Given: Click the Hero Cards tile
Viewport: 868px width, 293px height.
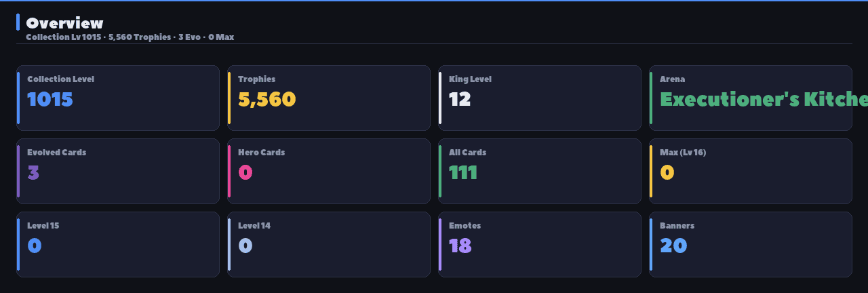Looking at the screenshot, I should pos(329,171).
